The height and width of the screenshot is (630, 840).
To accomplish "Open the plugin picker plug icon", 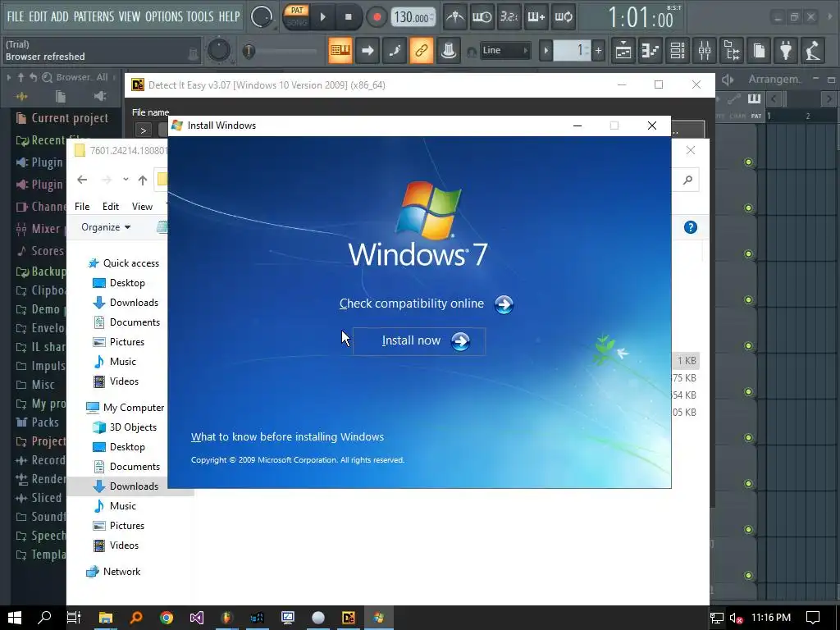I will (786, 51).
